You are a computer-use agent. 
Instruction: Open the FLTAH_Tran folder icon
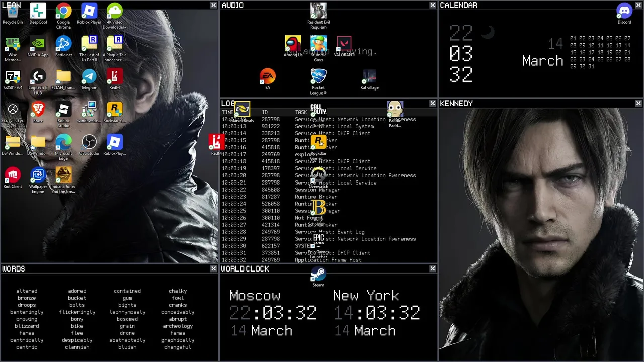tap(63, 79)
